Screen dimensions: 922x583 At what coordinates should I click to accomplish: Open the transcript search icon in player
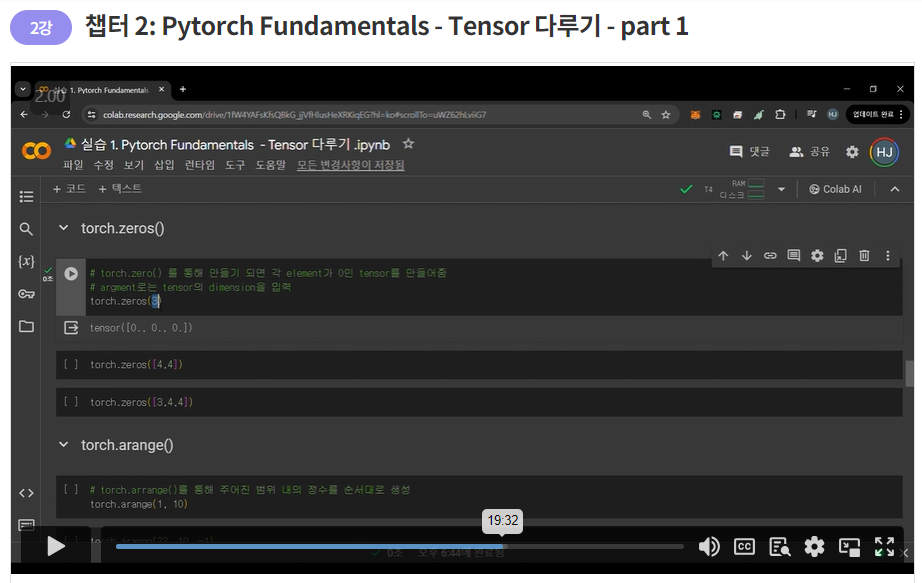pos(780,547)
